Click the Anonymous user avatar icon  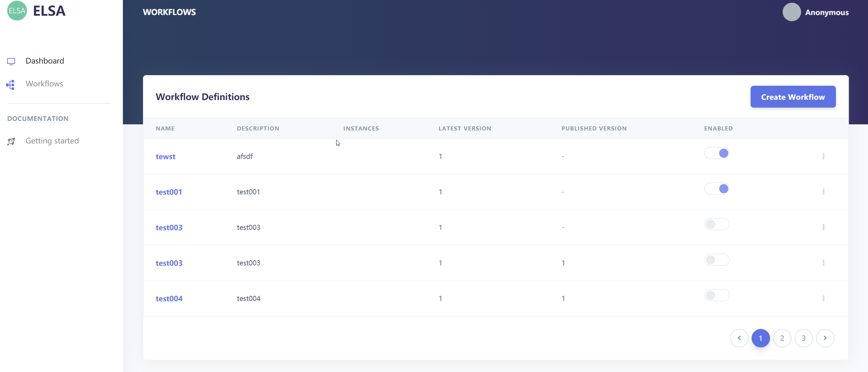click(792, 12)
